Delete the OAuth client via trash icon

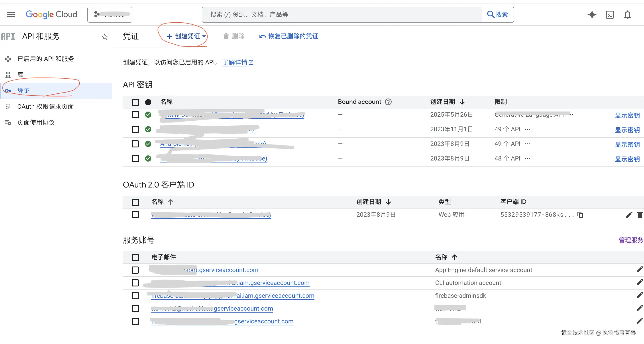[640, 215]
